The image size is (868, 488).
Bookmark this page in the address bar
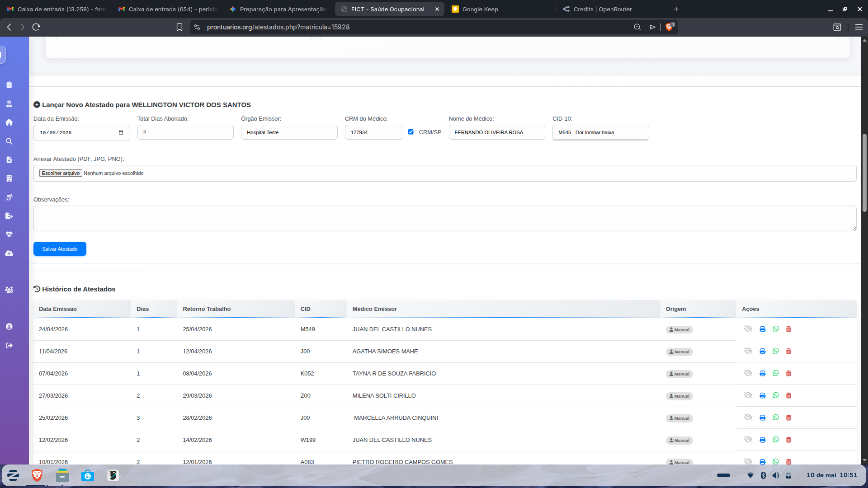179,27
